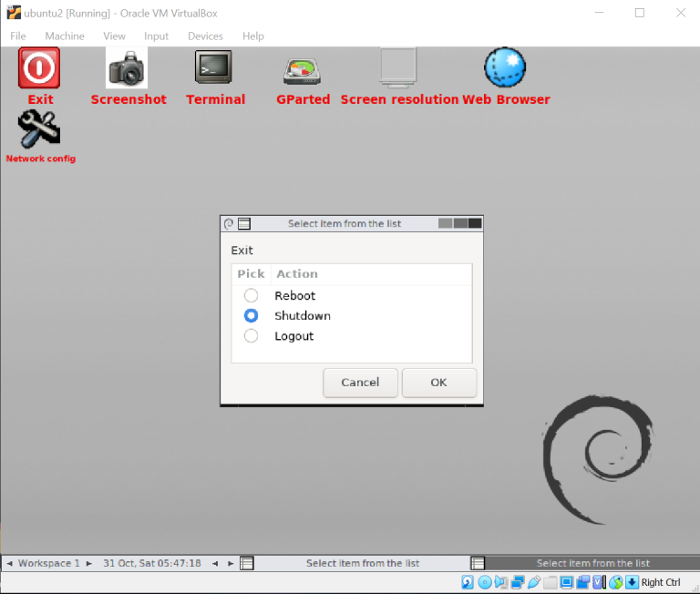Click the Action column header
Screen dimensions: 700x594
pyautogui.click(x=297, y=274)
